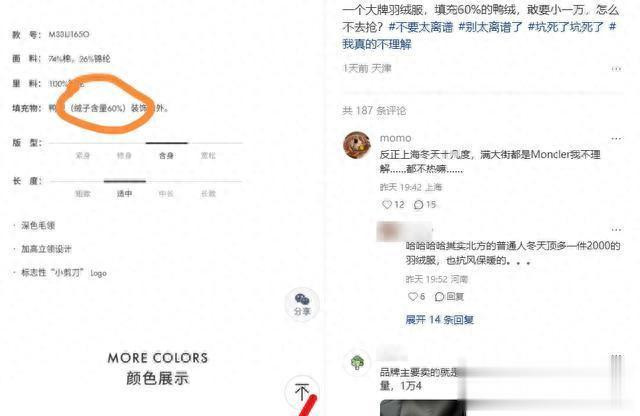Viewport: 640px width, 416px height.
Task: Select the 适中 marker on 长度 scale
Action: [x=124, y=193]
